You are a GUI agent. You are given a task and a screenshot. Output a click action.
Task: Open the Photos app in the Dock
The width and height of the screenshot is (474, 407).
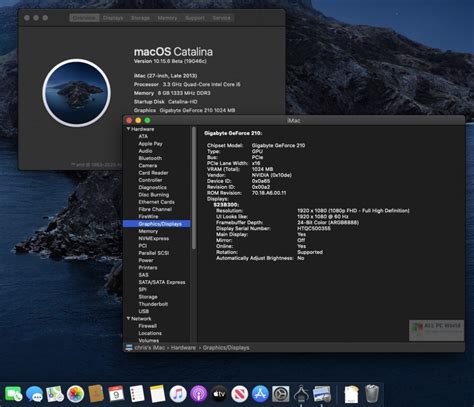tap(75, 394)
